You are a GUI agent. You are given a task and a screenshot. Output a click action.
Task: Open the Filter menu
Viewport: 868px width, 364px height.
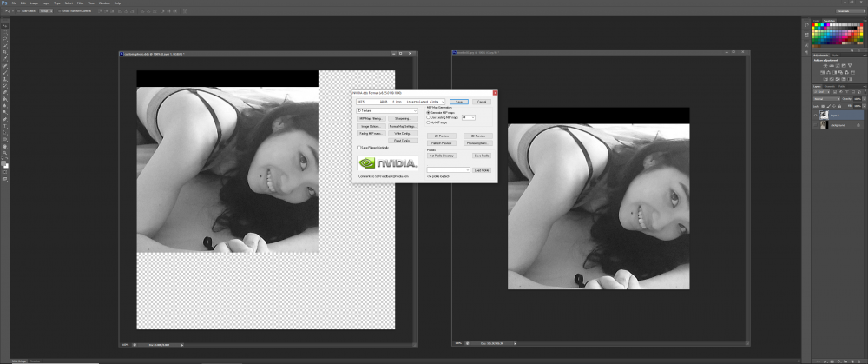(x=81, y=3)
